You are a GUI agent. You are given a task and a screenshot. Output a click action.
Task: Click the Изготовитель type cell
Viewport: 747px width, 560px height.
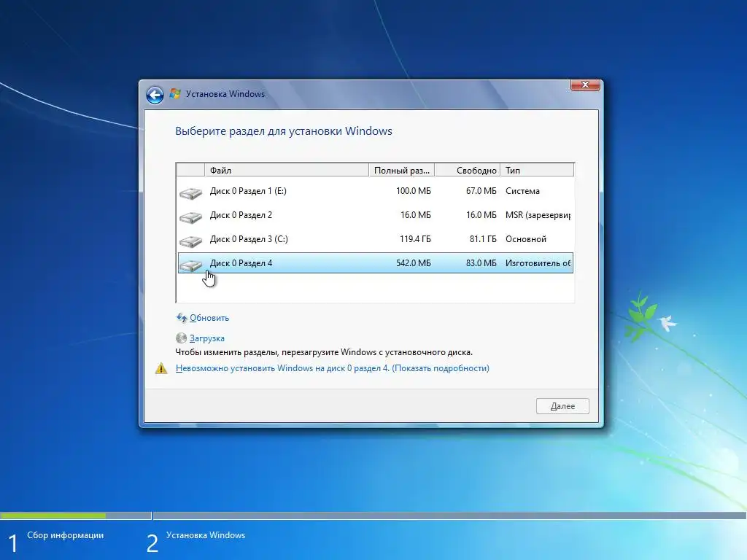[538, 262]
